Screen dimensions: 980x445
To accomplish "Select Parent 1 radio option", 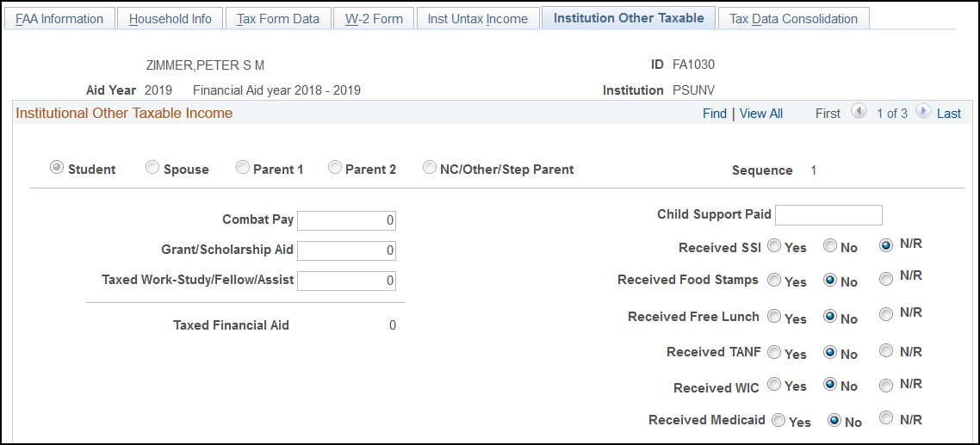I will (243, 169).
